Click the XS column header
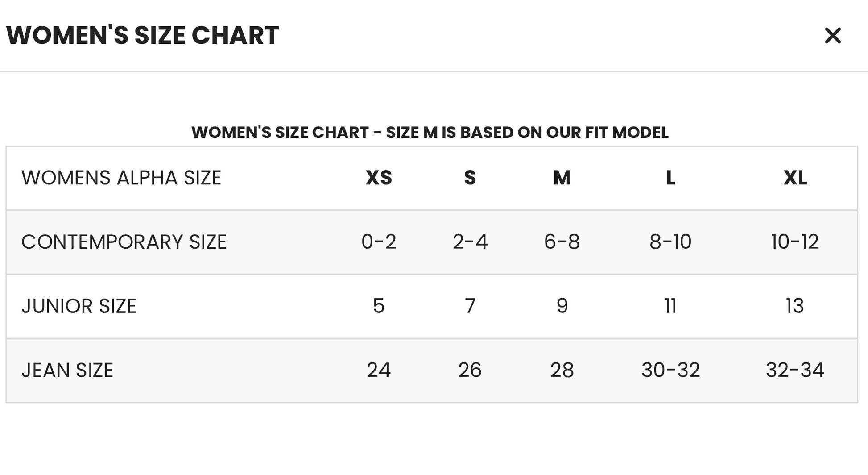868x475 pixels. [379, 178]
